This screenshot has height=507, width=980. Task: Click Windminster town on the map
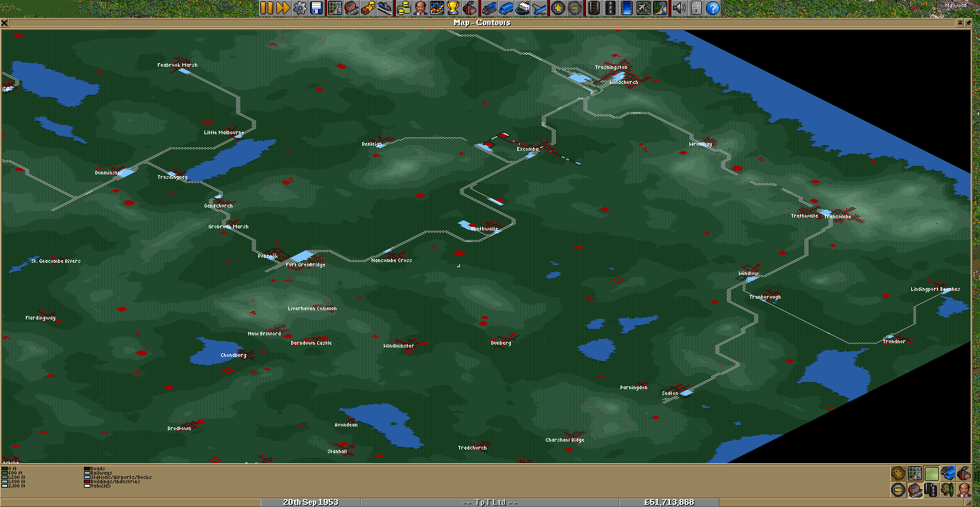[399, 346]
